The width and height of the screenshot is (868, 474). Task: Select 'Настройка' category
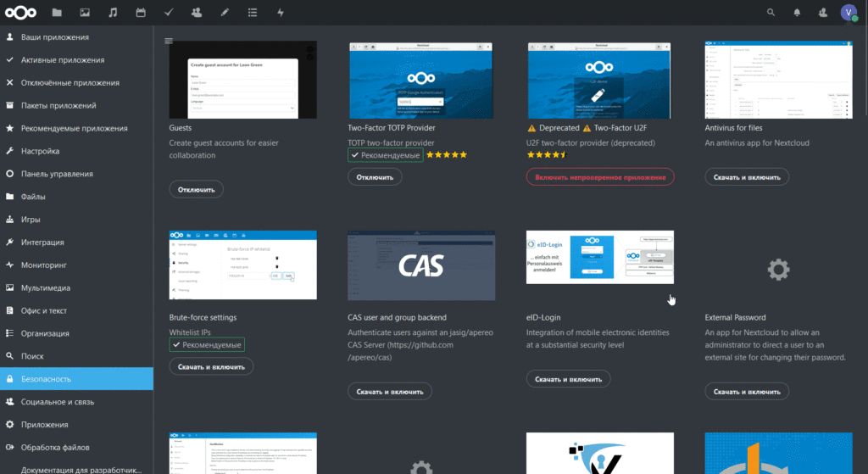click(x=76, y=151)
